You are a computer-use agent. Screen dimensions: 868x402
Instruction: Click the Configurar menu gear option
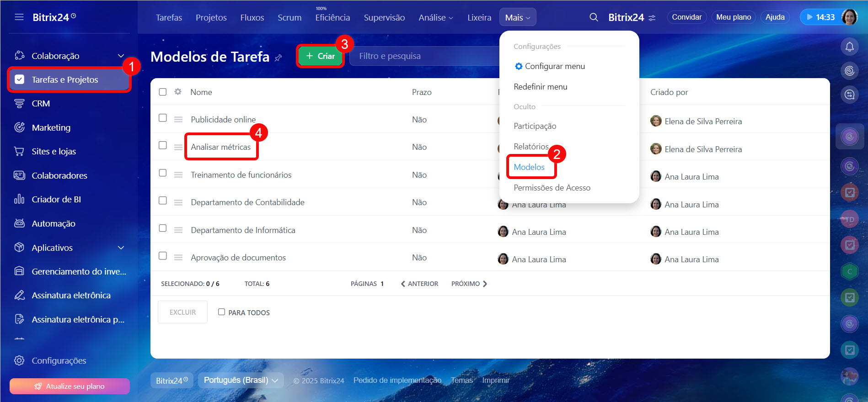click(x=549, y=66)
